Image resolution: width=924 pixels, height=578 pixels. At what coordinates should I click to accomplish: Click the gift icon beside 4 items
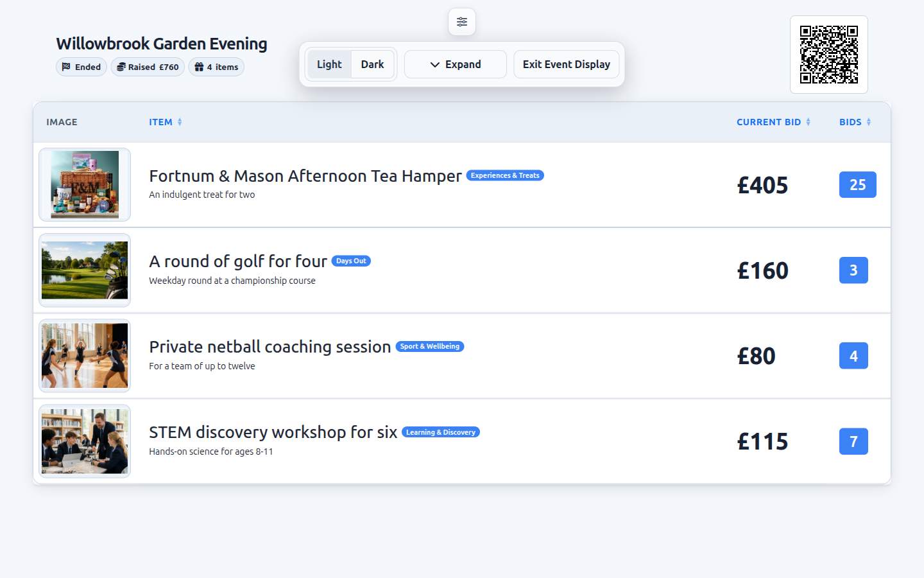tap(199, 67)
